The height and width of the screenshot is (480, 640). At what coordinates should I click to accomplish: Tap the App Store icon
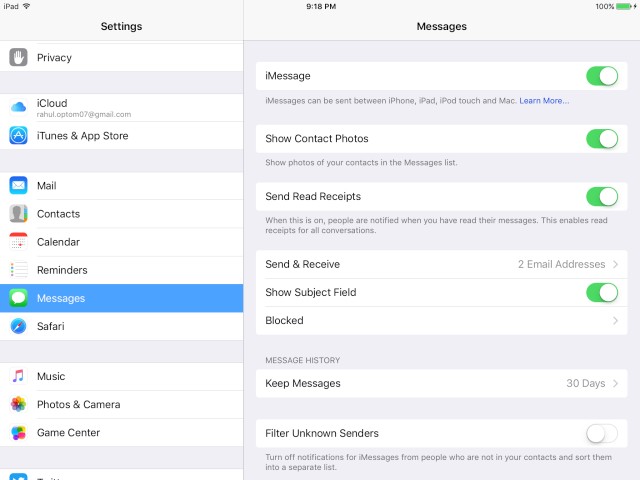[x=18, y=136]
